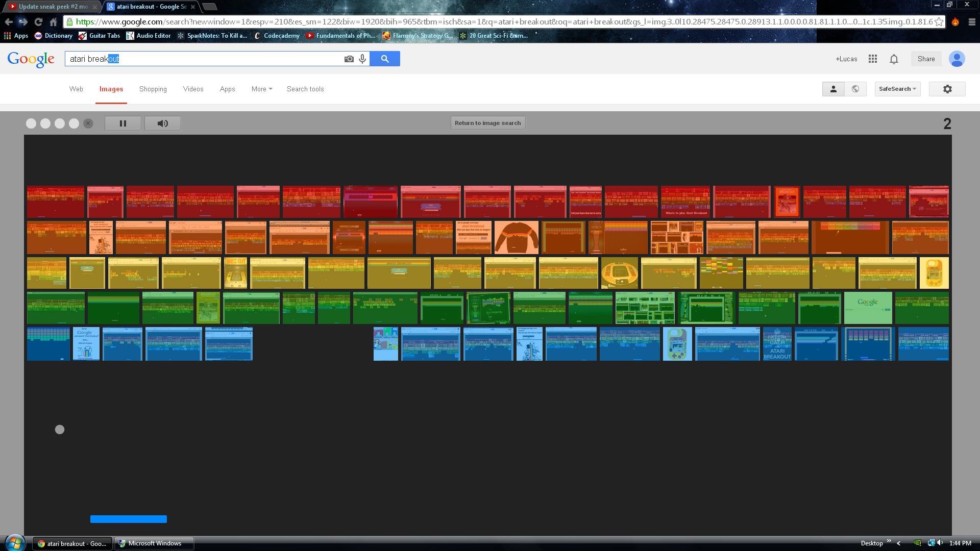Open Codecademy bookmark
Image resolution: width=980 pixels, height=551 pixels.
[277, 36]
